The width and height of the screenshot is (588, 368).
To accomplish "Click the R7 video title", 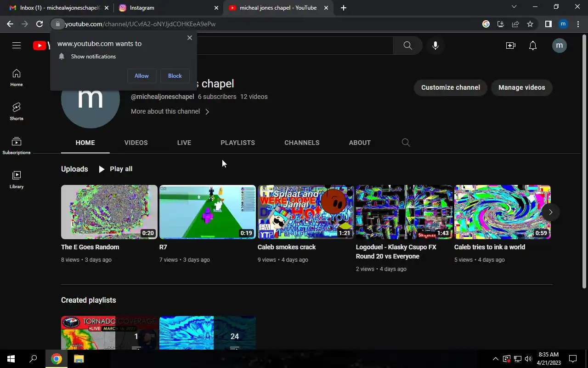I will point(163,247).
